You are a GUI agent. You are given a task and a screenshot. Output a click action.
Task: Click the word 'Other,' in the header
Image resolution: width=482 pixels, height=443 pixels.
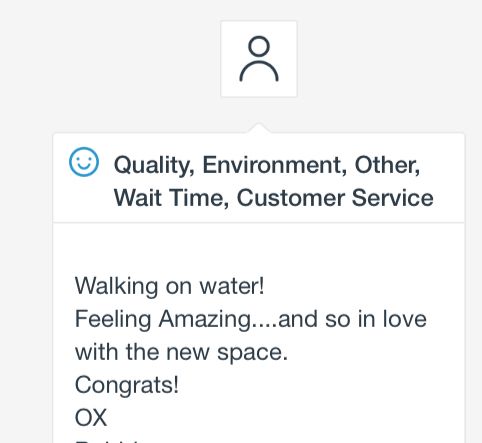(x=387, y=165)
